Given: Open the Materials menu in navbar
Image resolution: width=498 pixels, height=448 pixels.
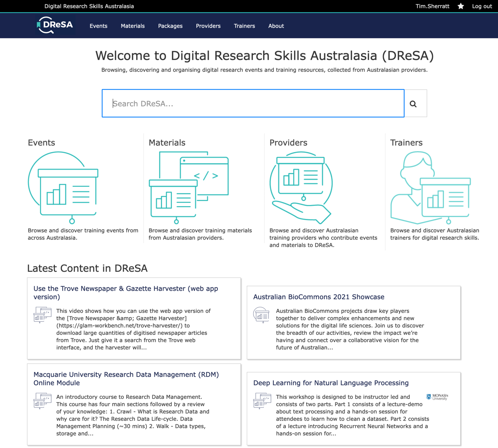Looking at the screenshot, I should click(x=133, y=26).
